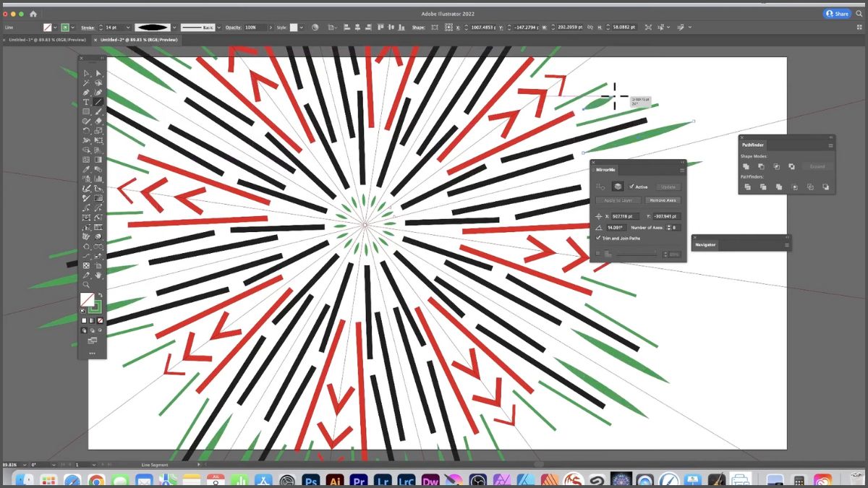The width and height of the screenshot is (868, 488).
Task: Select the Selection tool arrow
Action: [86, 74]
